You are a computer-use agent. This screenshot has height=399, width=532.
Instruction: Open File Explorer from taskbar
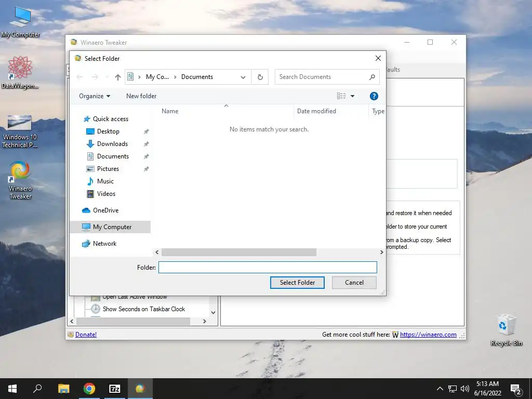point(63,389)
